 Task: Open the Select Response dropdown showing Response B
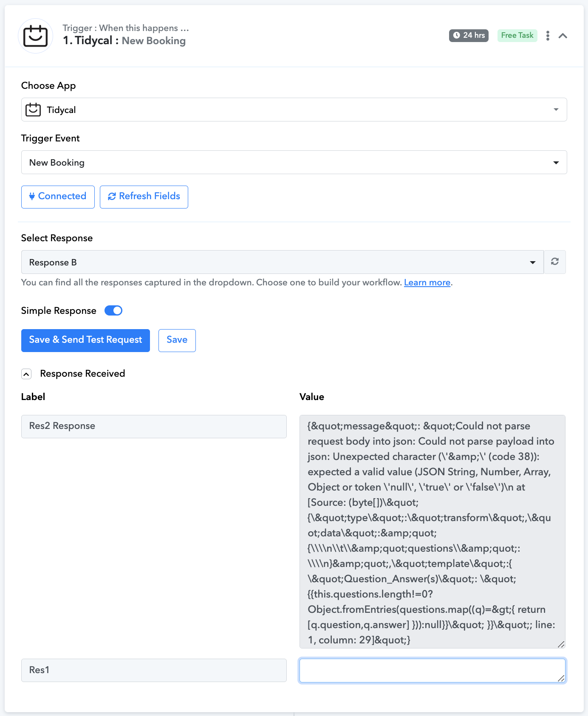[283, 262]
